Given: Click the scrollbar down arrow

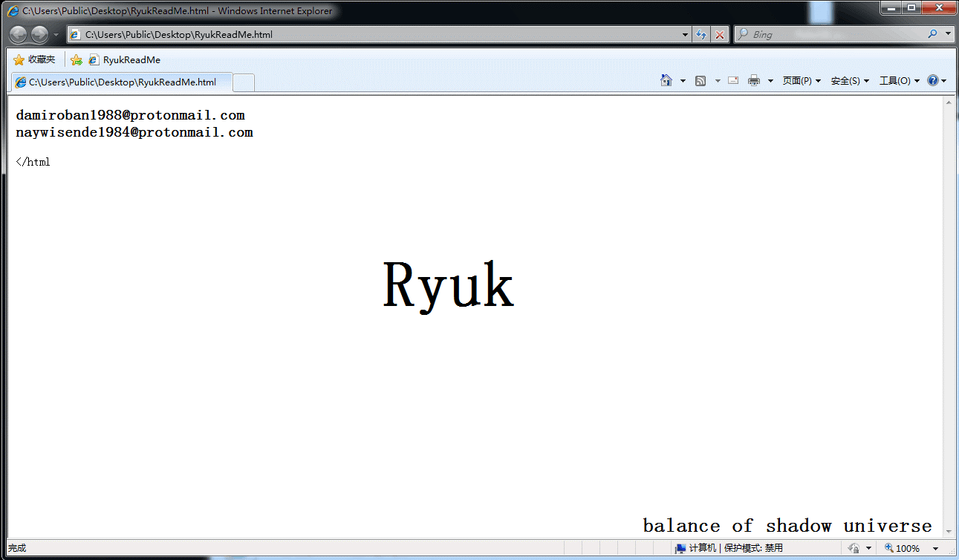Looking at the screenshot, I should pos(949,532).
